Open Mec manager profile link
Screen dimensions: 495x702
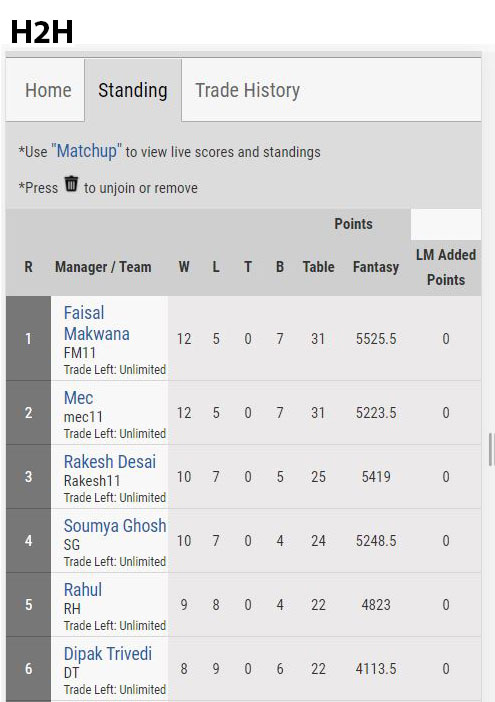tap(78, 398)
